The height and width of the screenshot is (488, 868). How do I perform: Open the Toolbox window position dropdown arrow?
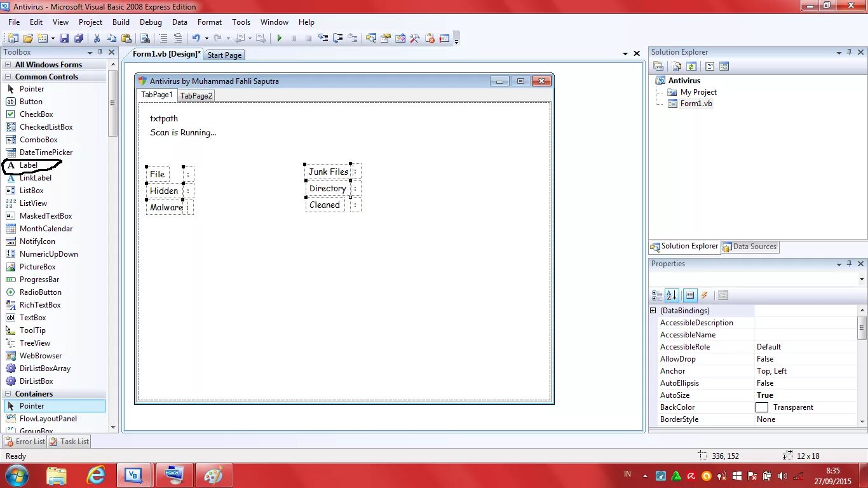(x=90, y=52)
